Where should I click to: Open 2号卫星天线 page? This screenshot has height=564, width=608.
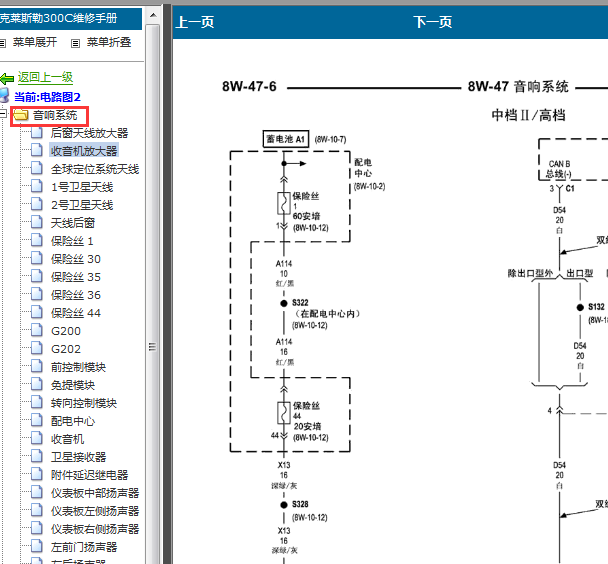[x=82, y=205]
